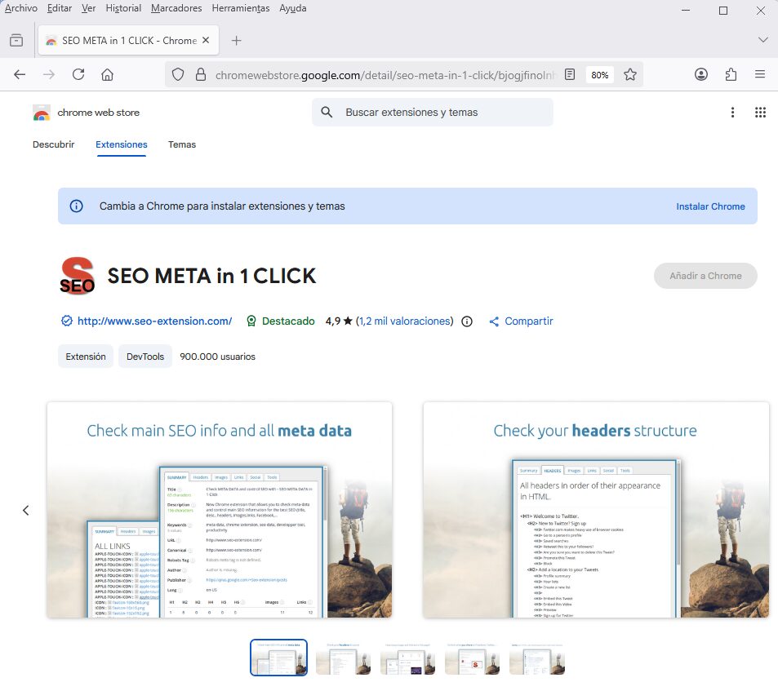The image size is (778, 700).
Task: Select the second screenshot thumbnail
Action: point(343,657)
